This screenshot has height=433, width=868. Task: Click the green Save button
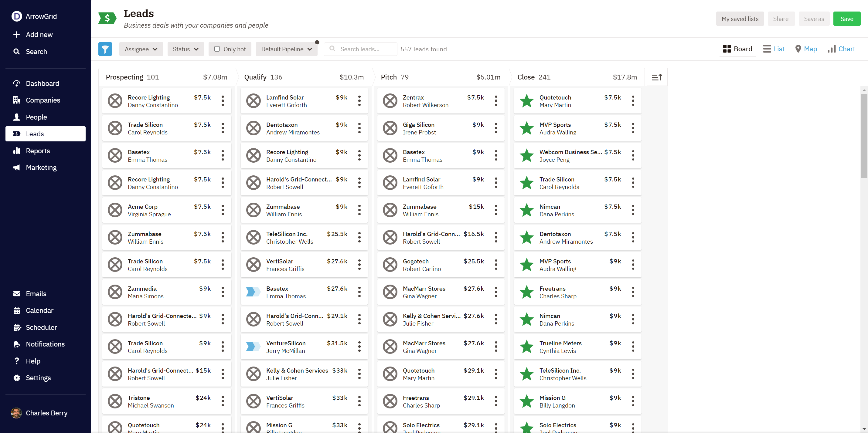[846, 19]
